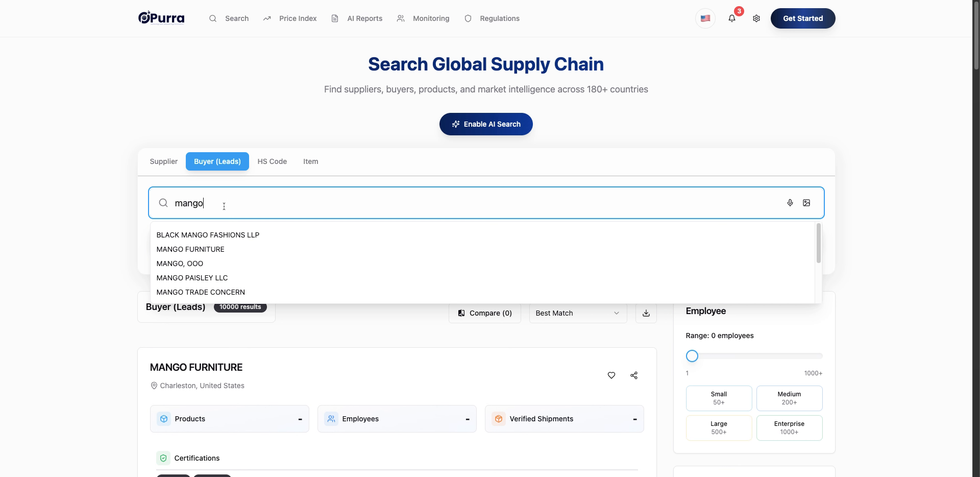Favorite MANGO FURNITURE with heart icon

click(x=611, y=375)
